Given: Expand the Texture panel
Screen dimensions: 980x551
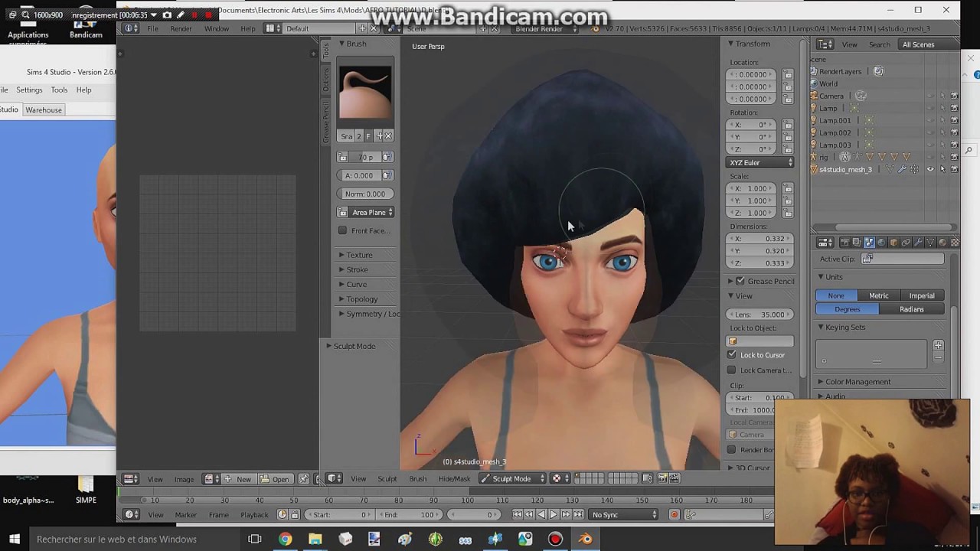Looking at the screenshot, I should pos(359,255).
